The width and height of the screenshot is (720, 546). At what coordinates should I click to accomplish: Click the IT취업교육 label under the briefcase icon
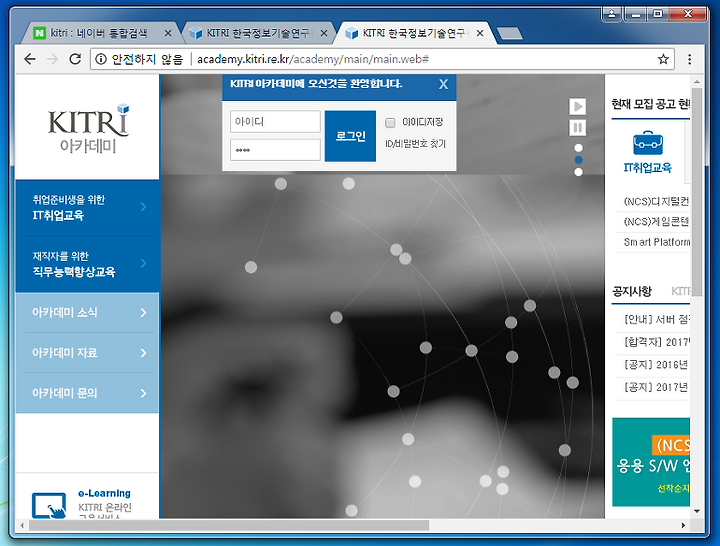point(647,168)
